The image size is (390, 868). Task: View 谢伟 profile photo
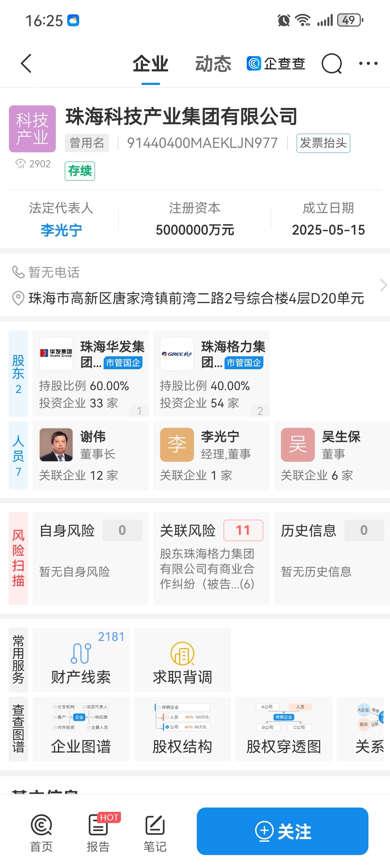pos(56,445)
